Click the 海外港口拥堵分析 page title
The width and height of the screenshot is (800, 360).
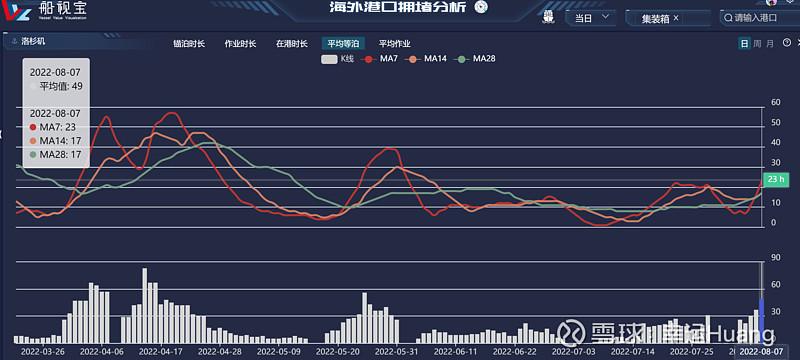398,7
